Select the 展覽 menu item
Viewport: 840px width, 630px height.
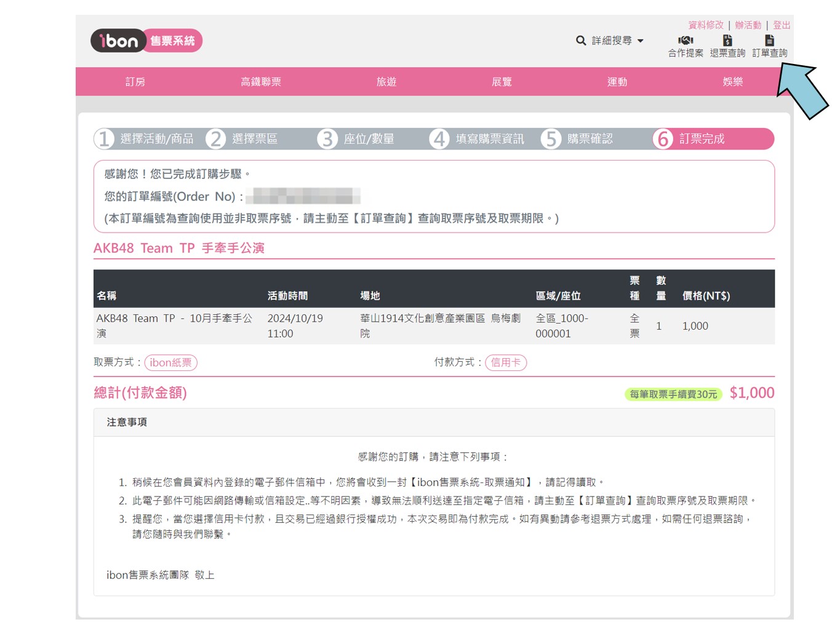pos(502,82)
